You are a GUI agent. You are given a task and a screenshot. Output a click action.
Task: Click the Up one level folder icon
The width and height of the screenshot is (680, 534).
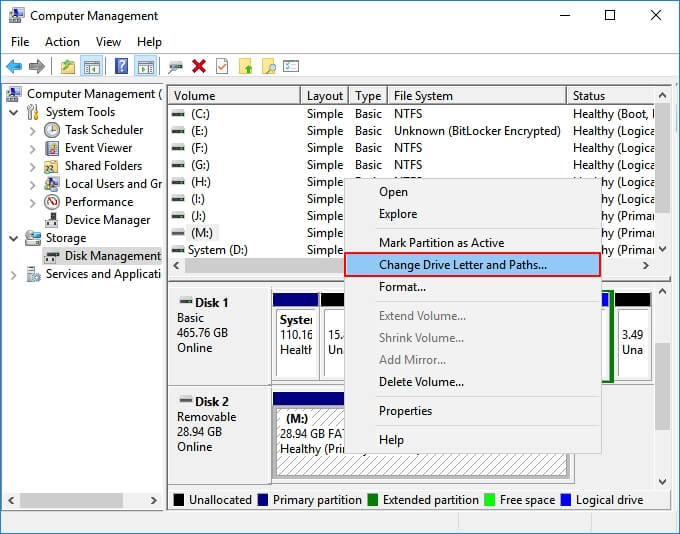[67, 67]
